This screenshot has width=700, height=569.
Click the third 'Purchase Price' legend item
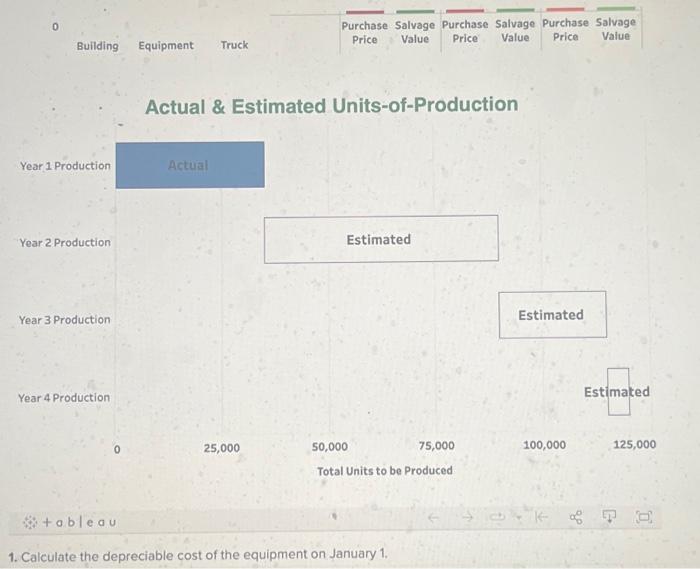tap(565, 29)
